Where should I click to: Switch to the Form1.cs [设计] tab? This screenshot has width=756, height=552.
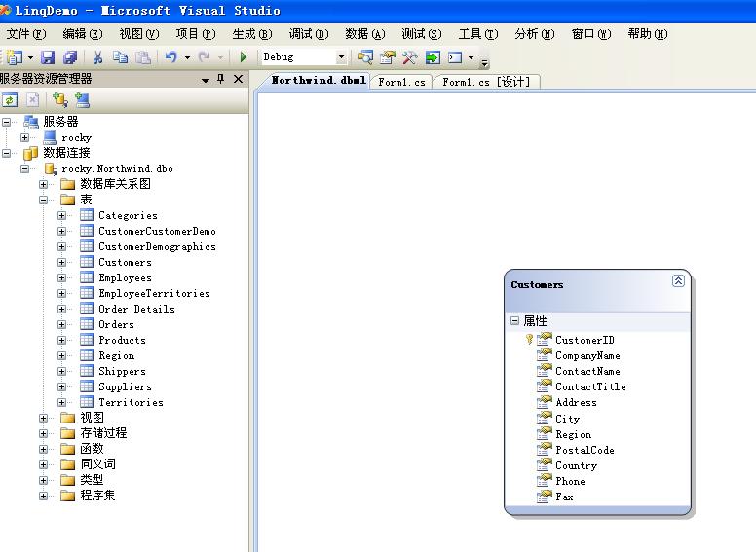(486, 82)
